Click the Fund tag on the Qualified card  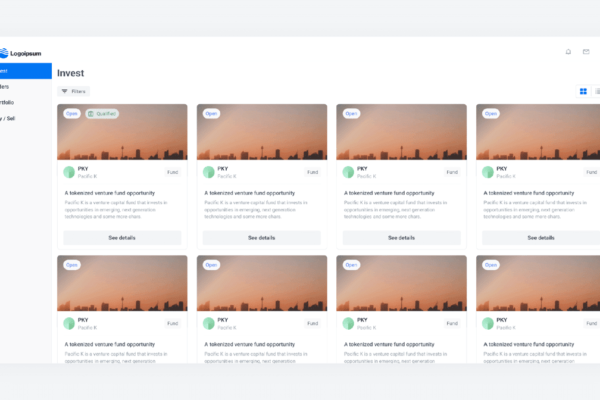coord(173,172)
